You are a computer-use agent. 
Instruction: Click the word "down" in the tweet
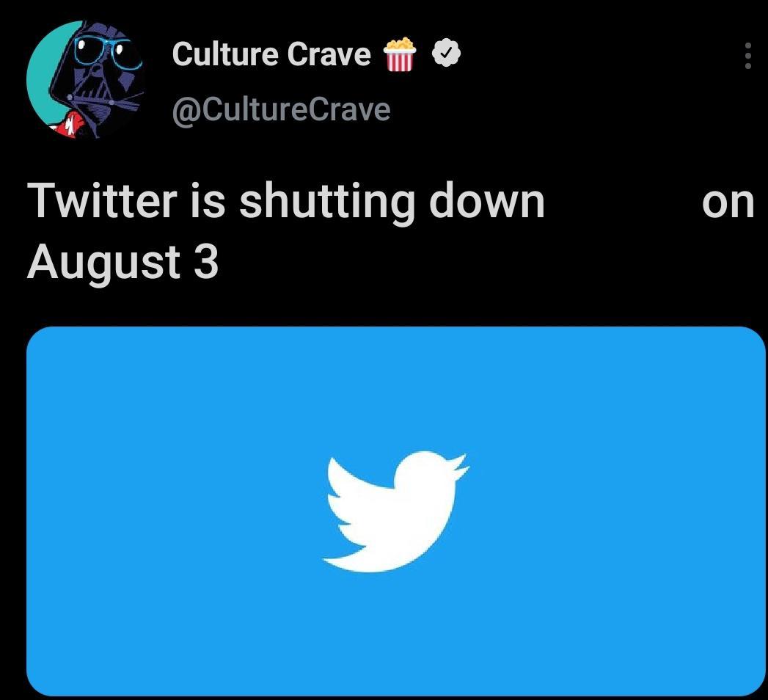click(486, 201)
